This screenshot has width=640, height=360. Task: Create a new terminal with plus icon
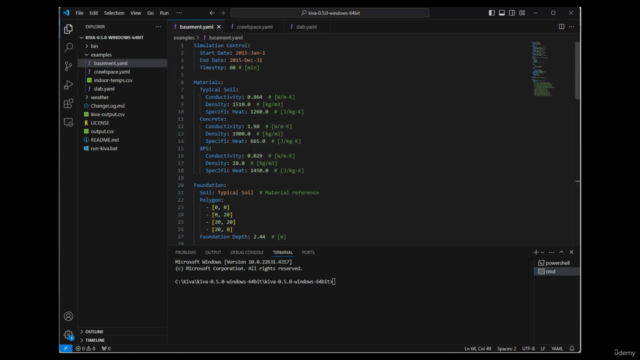click(536, 252)
